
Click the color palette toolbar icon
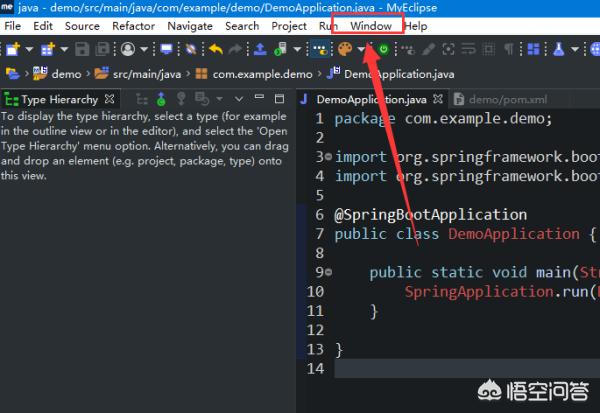coord(345,48)
